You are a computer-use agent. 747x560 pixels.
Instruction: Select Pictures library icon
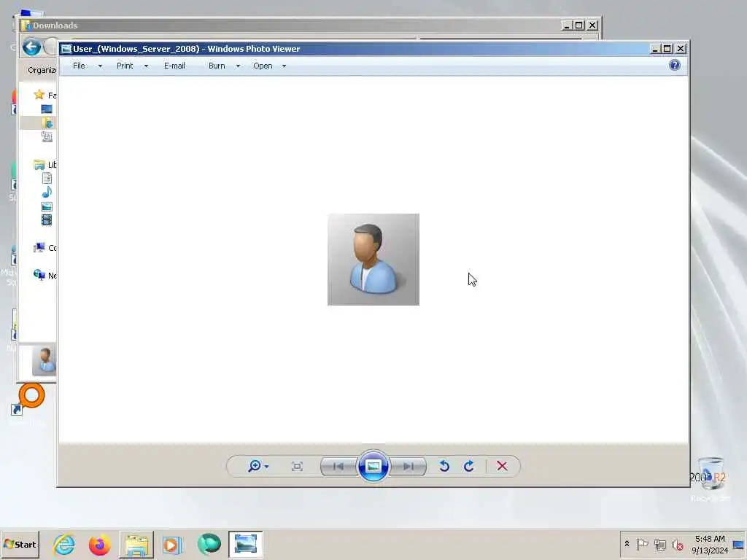(47, 206)
